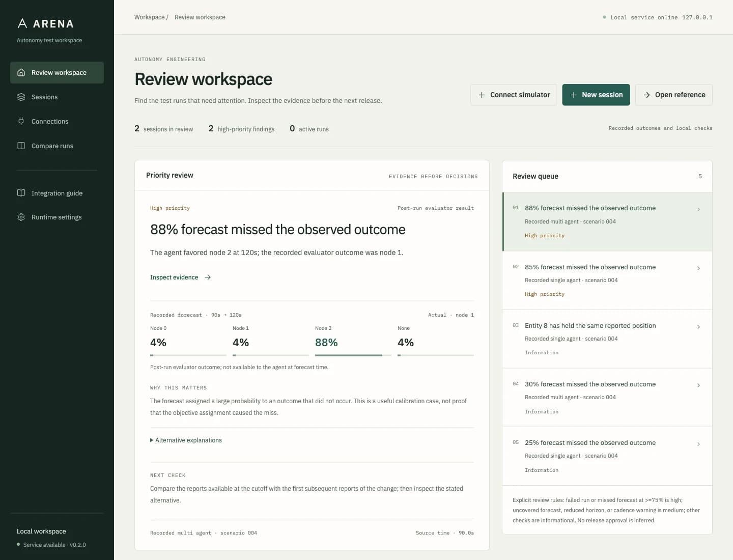733x560 pixels.
Task: Click the arrow next to Inspect evidence
Action: (208, 277)
